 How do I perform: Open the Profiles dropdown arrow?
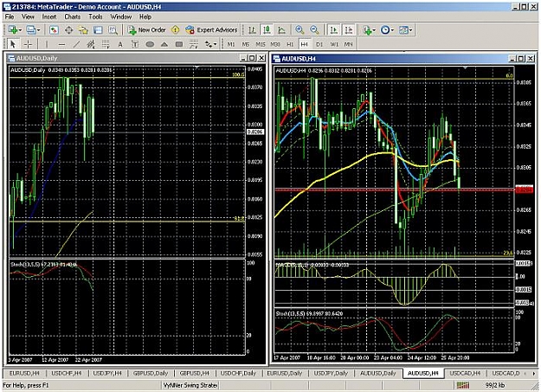pyautogui.click(x=38, y=30)
